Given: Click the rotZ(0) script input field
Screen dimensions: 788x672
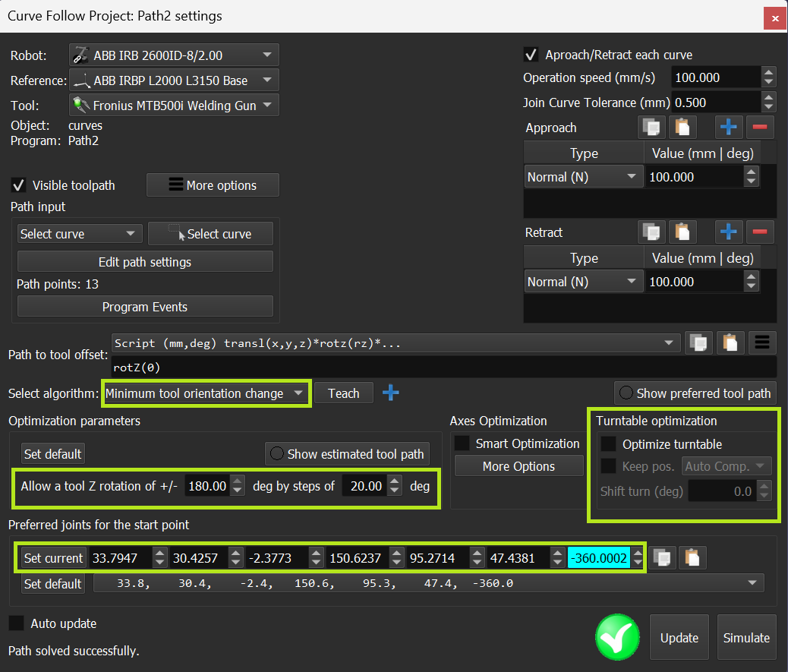Looking at the screenshot, I should pos(443,368).
